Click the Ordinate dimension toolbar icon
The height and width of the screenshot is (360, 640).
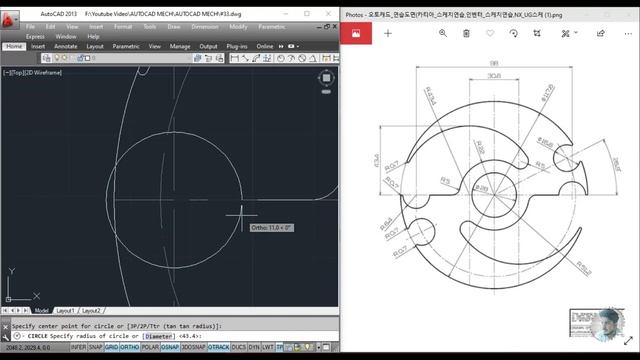(x=267, y=58)
